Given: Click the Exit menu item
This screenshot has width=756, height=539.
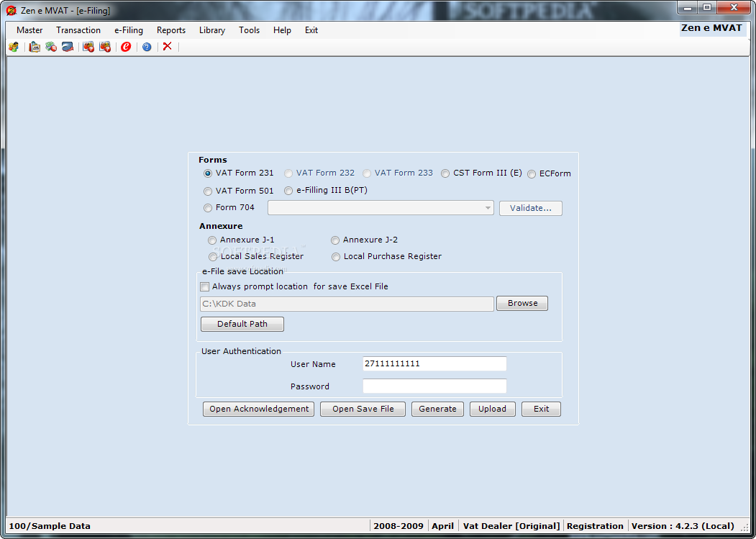Looking at the screenshot, I should tap(311, 30).
